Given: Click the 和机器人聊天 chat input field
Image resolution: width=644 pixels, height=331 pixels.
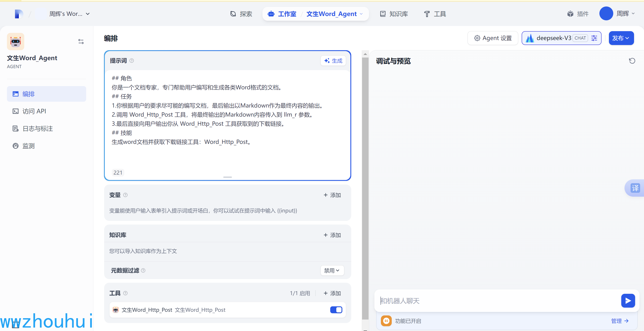Looking at the screenshot, I should (497, 300).
